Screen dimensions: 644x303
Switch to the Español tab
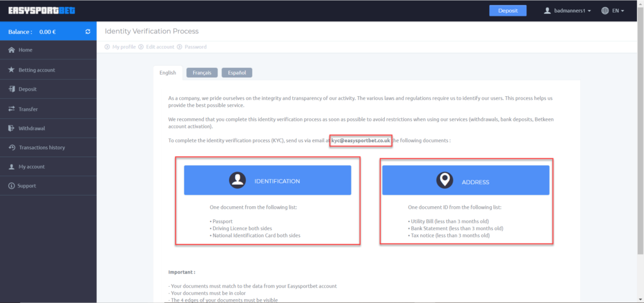point(237,73)
